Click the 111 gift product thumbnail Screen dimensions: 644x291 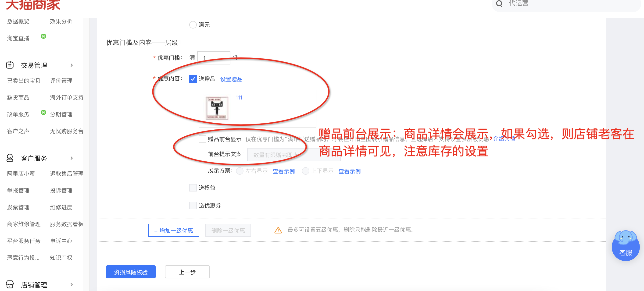pos(217,109)
